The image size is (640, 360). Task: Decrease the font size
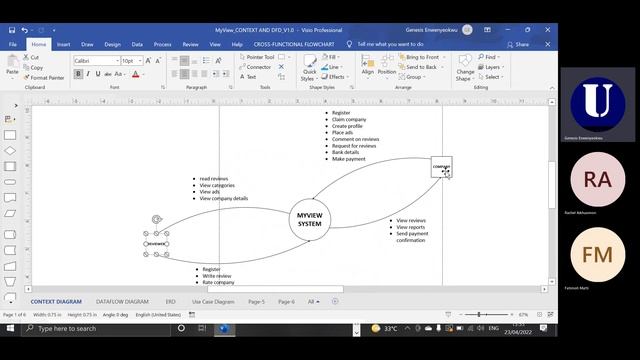pyautogui.click(x=158, y=60)
